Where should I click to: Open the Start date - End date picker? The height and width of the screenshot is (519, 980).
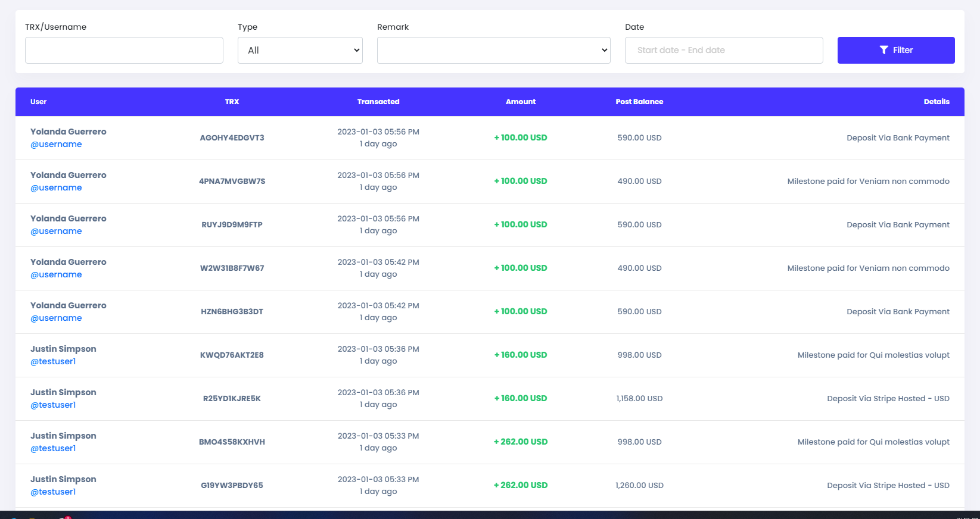[723, 51]
